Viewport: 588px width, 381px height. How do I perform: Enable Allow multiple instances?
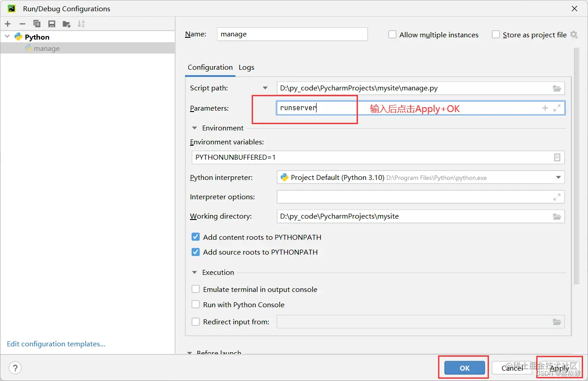pyautogui.click(x=392, y=35)
